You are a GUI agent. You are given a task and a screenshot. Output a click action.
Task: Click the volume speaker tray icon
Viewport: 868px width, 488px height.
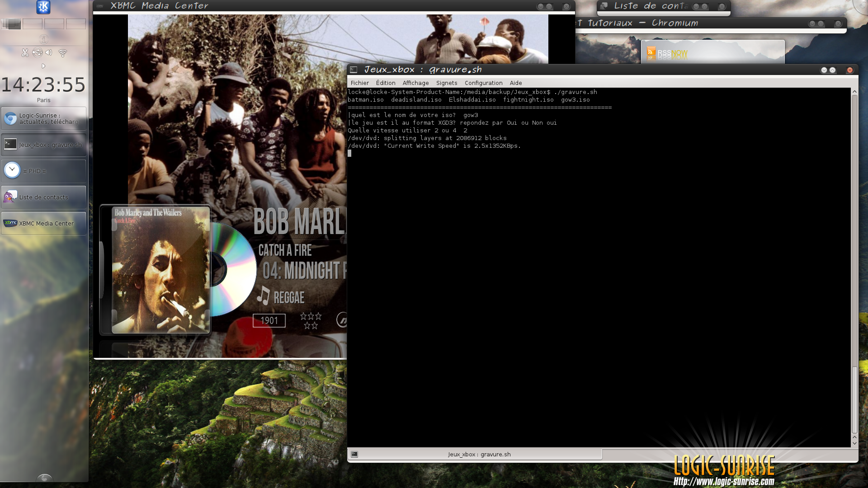click(x=49, y=53)
